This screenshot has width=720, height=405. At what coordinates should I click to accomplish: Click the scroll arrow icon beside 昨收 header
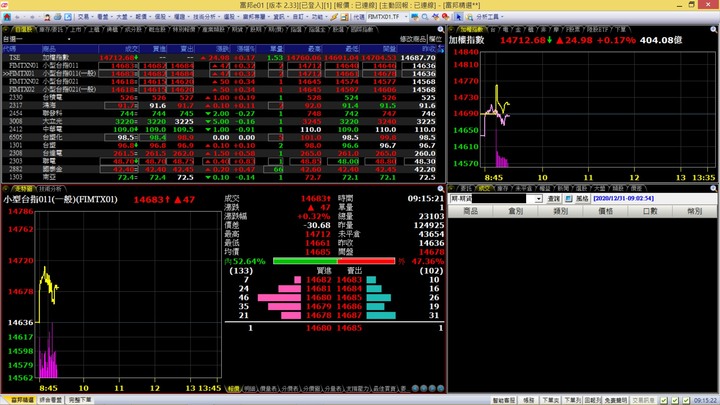tap(441, 49)
